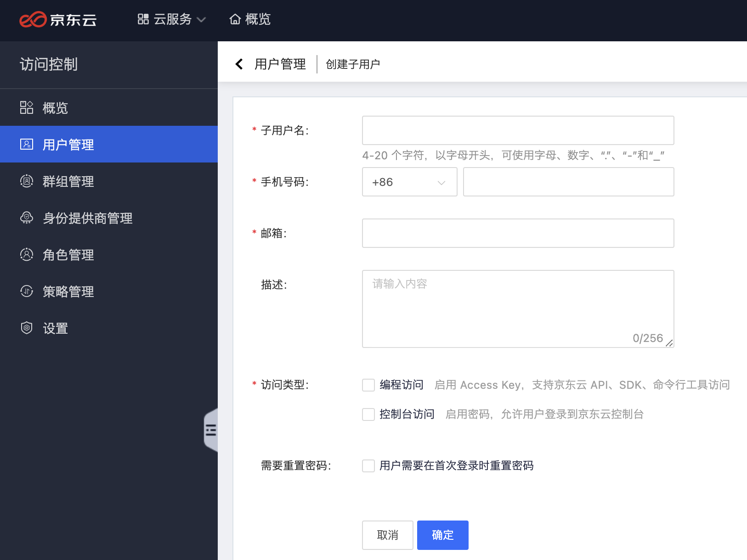The width and height of the screenshot is (747, 560).
Task: Click the back arrow beside 用户管理
Action: click(x=239, y=64)
